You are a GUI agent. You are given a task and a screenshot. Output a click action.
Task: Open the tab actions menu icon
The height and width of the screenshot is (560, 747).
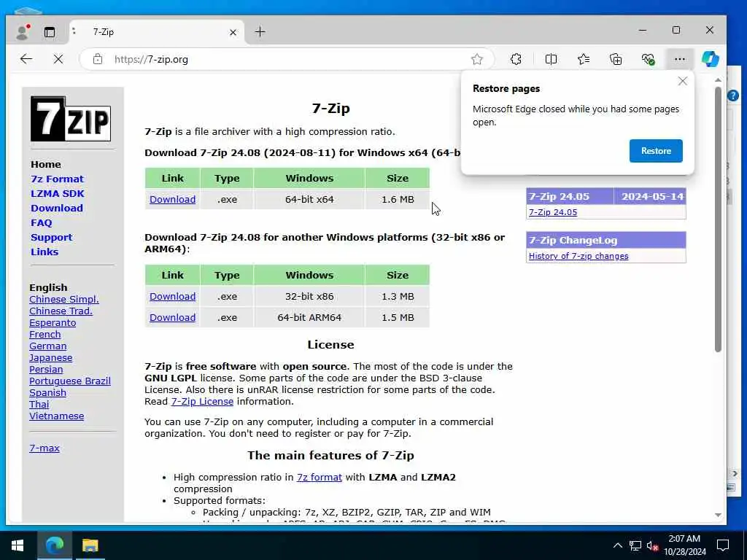click(50, 32)
